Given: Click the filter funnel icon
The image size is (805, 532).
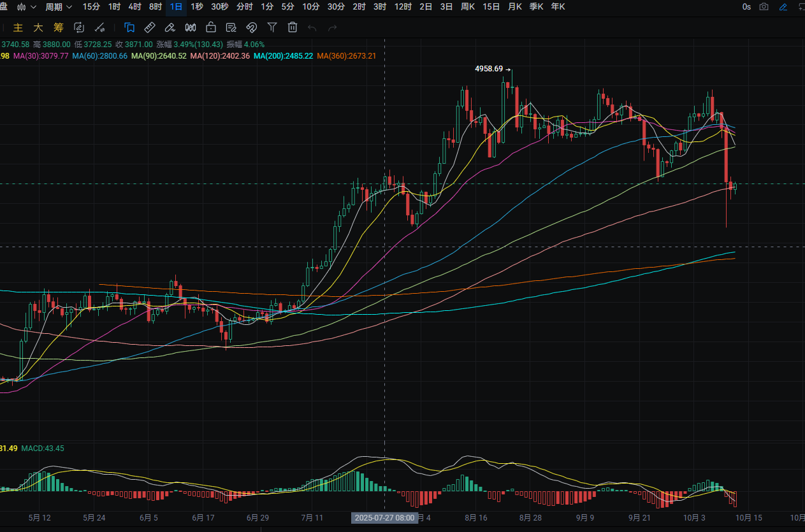Looking at the screenshot, I should tap(272, 27).
